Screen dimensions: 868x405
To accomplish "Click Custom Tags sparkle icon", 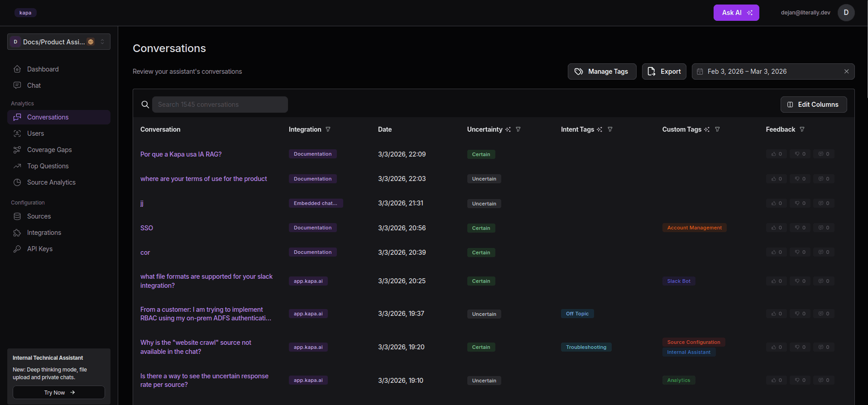I will (x=707, y=129).
